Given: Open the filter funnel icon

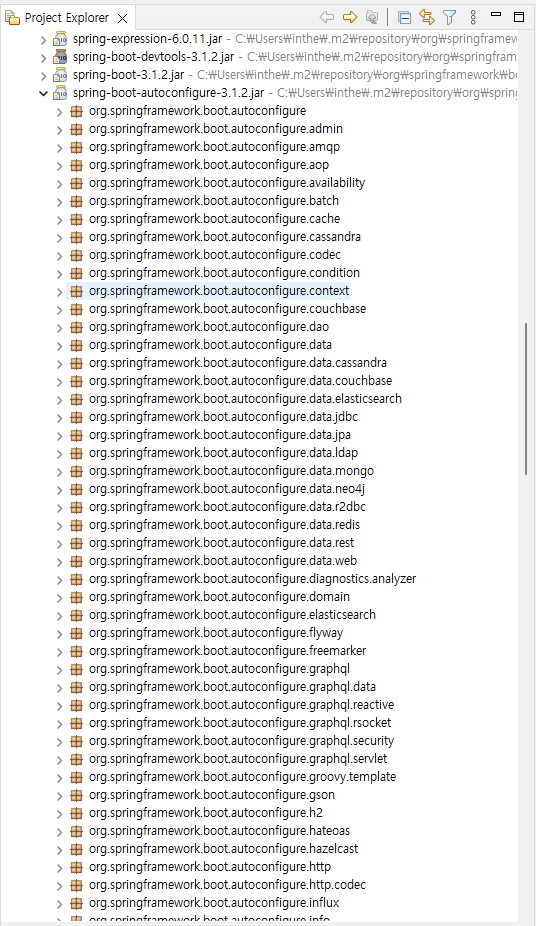Looking at the screenshot, I should pos(450,17).
